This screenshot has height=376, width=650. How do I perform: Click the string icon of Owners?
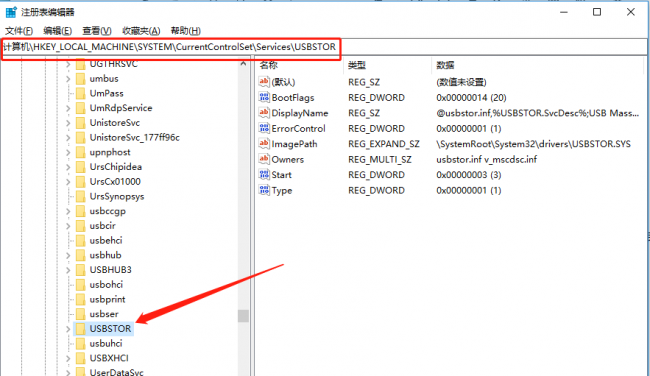coord(264,159)
